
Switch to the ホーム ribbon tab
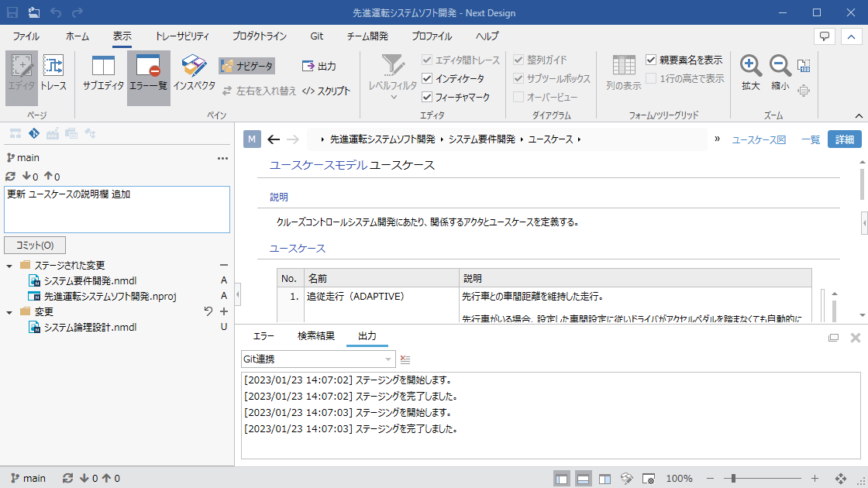coord(77,36)
